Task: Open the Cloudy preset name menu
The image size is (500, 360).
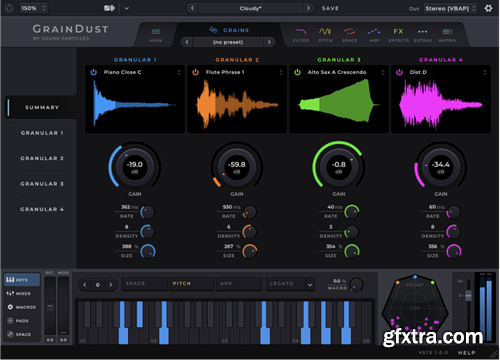Action: coord(250,8)
